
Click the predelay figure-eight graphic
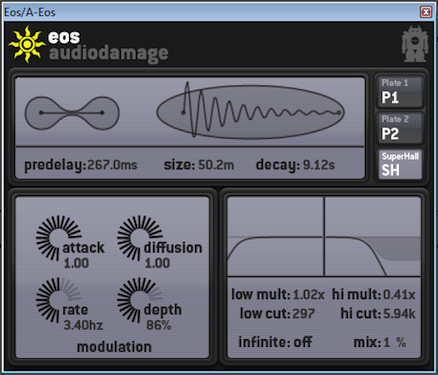(72, 113)
